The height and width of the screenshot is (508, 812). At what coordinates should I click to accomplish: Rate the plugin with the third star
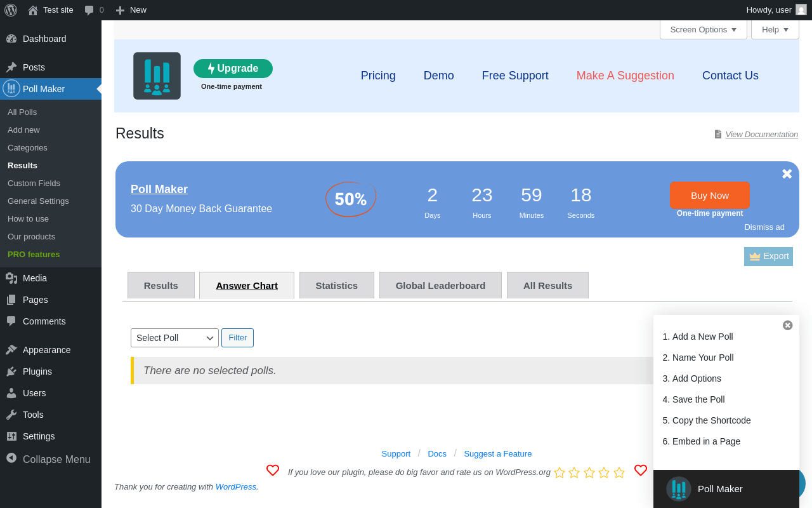pyautogui.click(x=589, y=472)
